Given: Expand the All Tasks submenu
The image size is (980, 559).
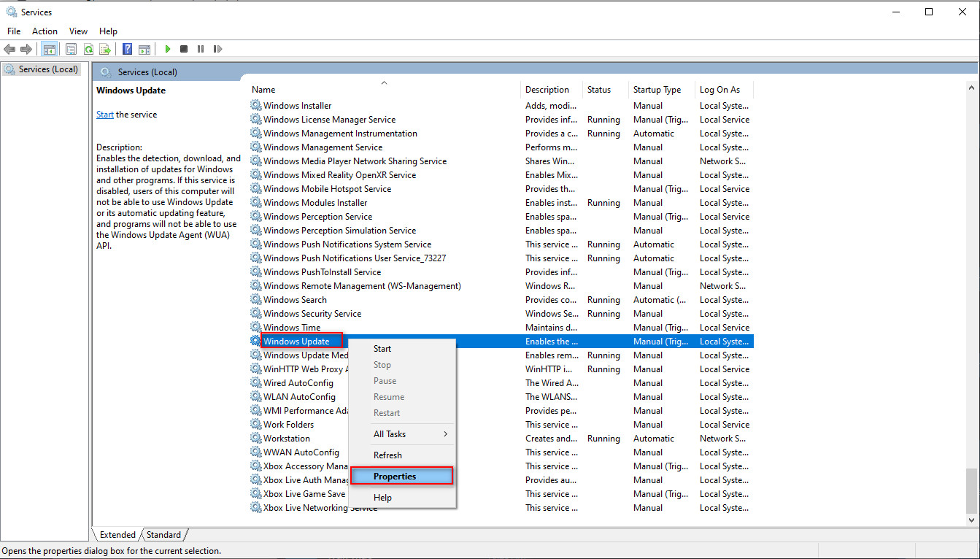Looking at the screenshot, I should 402,434.
